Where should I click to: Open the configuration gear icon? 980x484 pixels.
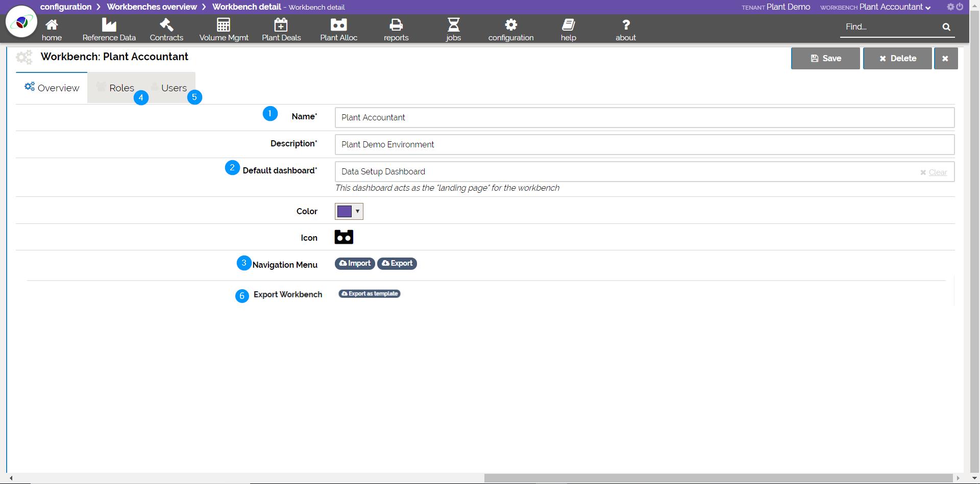tap(511, 25)
